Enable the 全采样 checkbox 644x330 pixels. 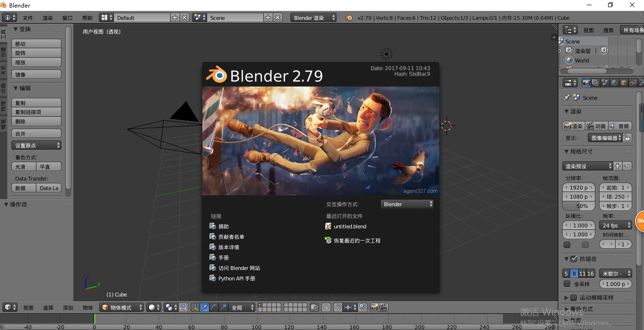tap(567, 284)
